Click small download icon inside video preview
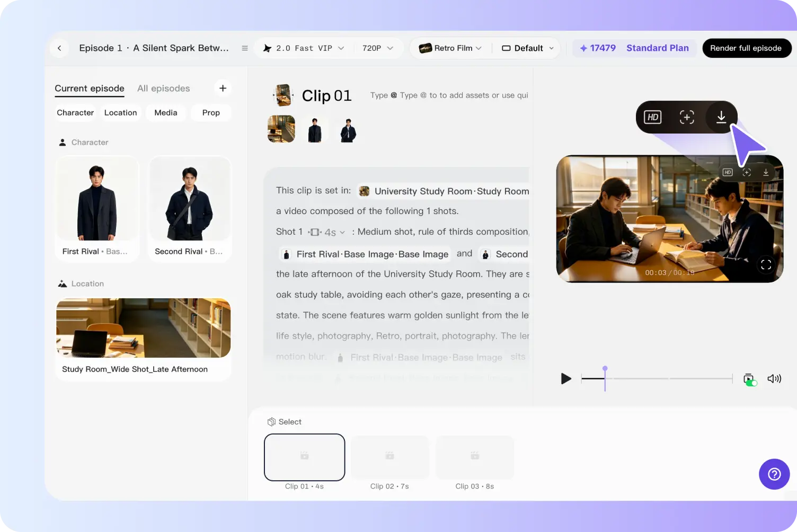Screen dimensions: 797x532 pos(766,172)
